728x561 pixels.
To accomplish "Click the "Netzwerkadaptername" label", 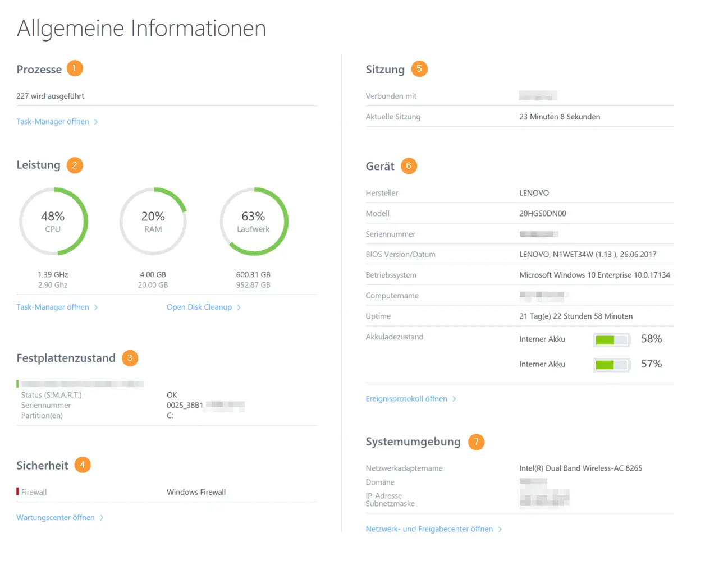I will 404,468.
